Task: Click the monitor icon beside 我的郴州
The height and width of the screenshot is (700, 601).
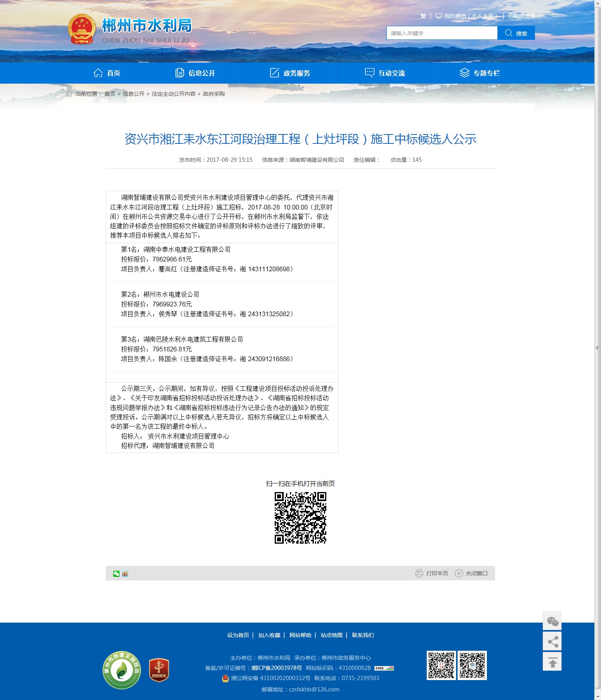Action: tap(439, 16)
